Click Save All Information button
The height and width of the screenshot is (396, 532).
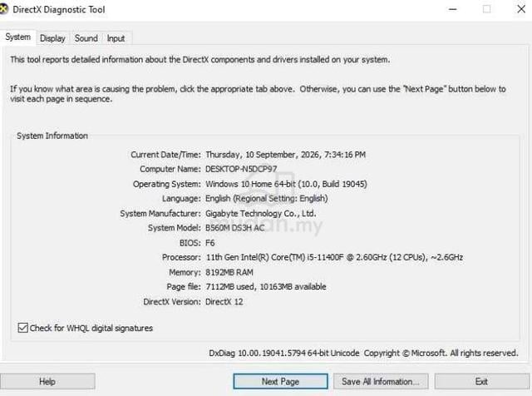click(381, 382)
